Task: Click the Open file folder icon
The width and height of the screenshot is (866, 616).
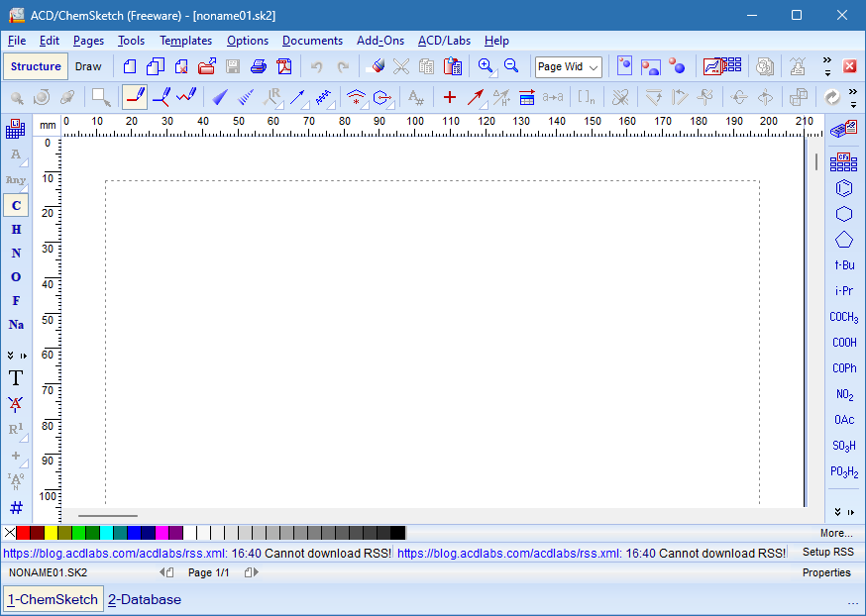Action: [x=206, y=66]
